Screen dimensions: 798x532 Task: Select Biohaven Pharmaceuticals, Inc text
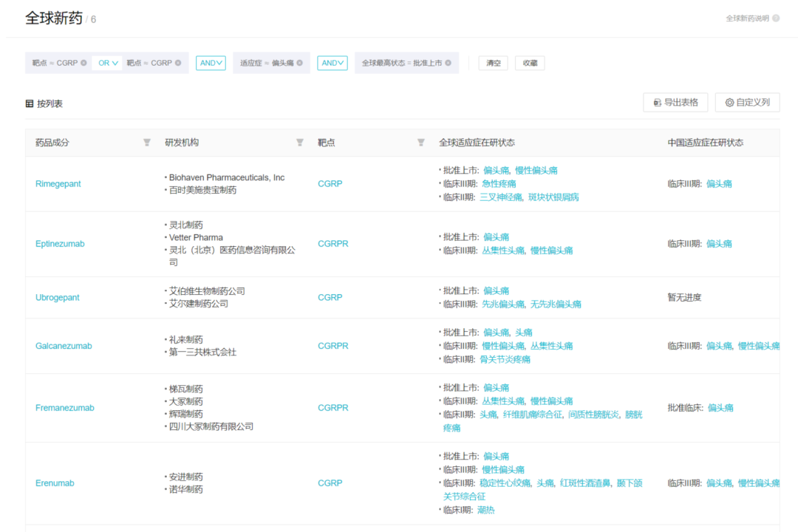[x=227, y=177]
